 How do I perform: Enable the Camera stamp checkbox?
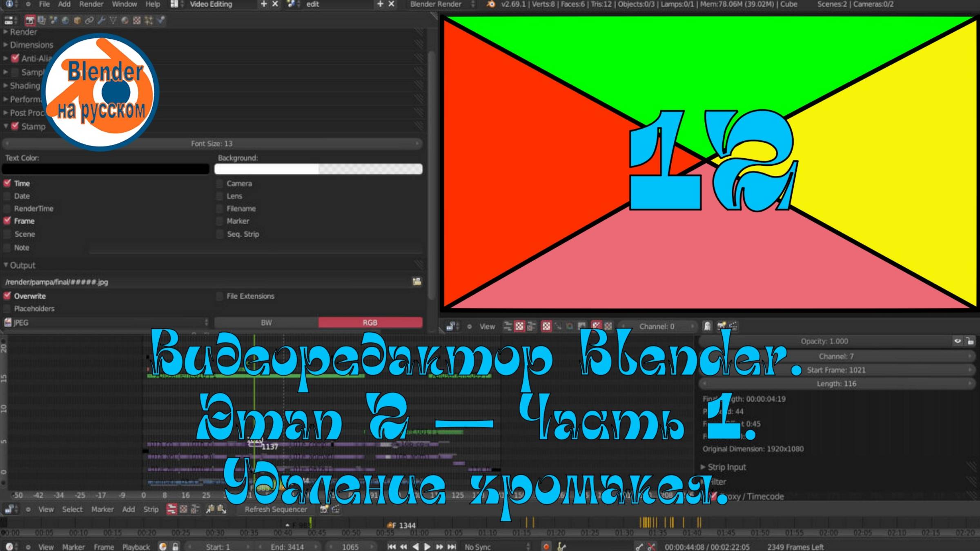click(x=219, y=183)
